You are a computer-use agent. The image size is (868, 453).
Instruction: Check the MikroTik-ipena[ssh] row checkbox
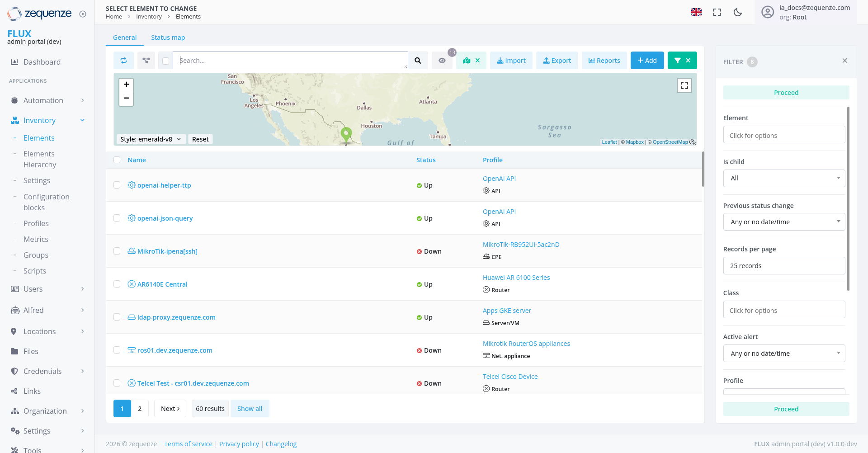(117, 251)
